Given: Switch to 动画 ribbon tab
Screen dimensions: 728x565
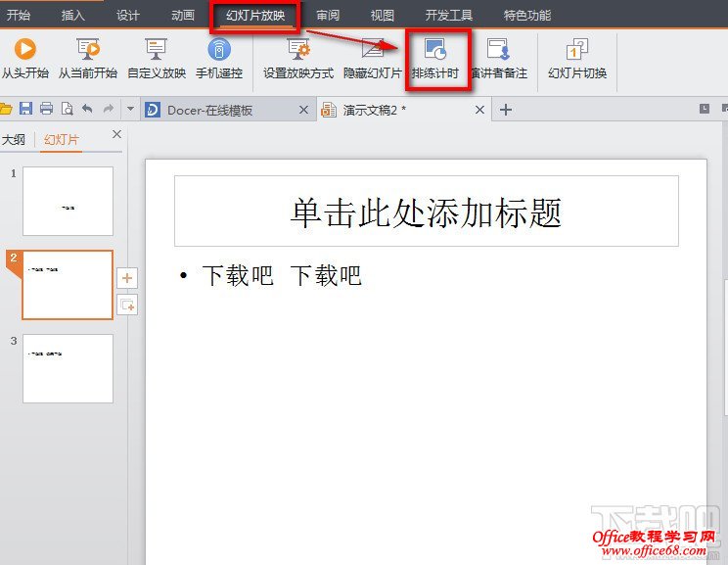Looking at the screenshot, I should tap(182, 15).
